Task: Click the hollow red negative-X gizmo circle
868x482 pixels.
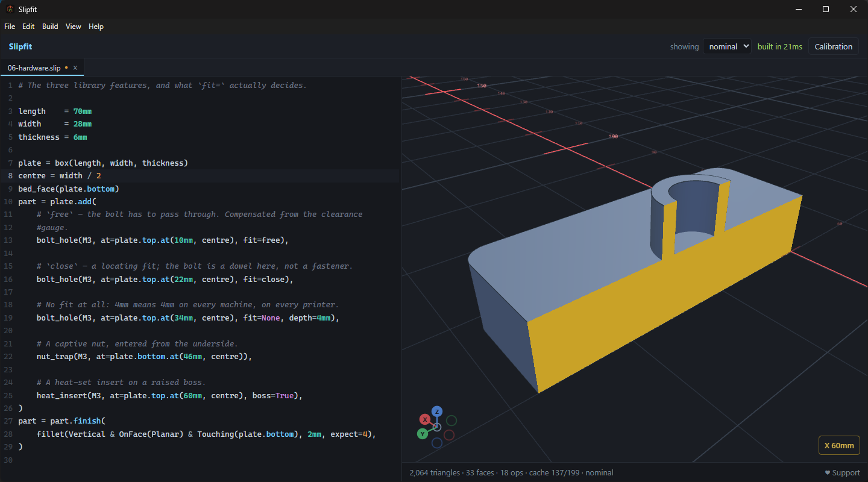Action: [x=449, y=435]
